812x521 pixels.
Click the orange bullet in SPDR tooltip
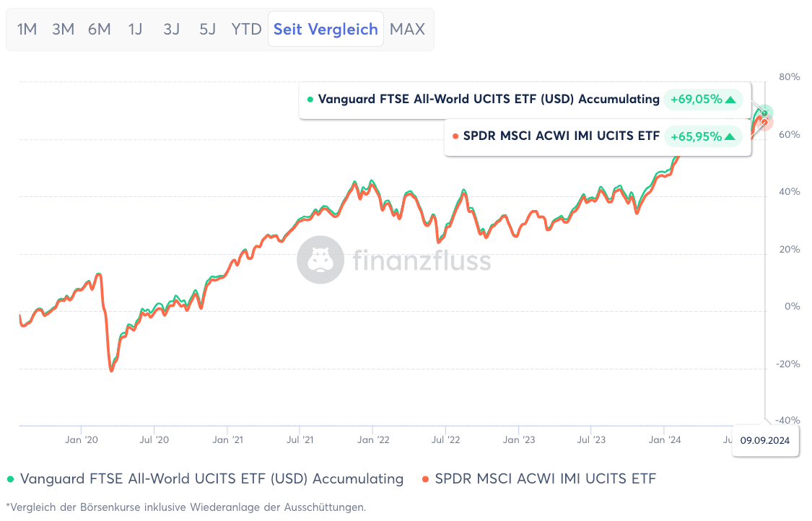455,135
